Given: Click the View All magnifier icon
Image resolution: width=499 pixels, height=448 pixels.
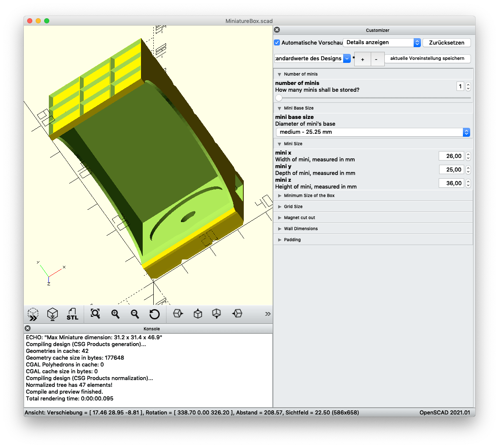Looking at the screenshot, I should [95, 314].
